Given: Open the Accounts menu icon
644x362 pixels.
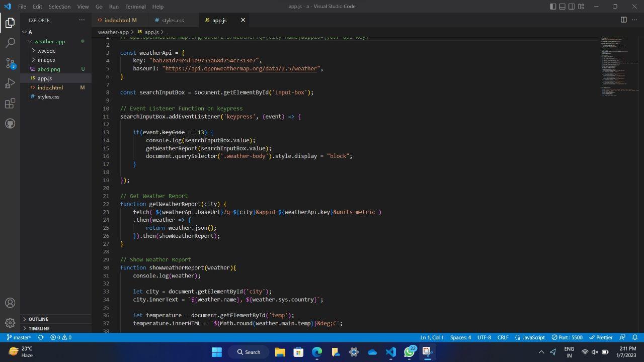Looking at the screenshot, I should click(10, 303).
